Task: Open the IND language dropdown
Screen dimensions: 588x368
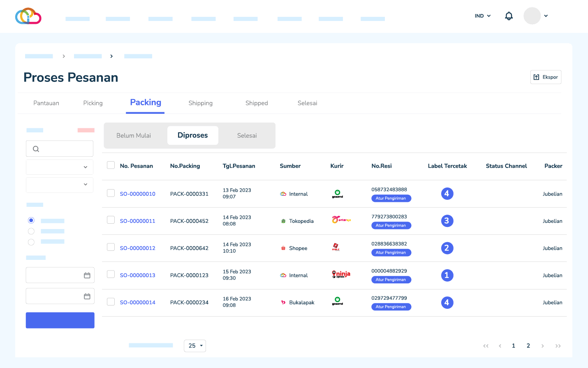Action: click(483, 16)
